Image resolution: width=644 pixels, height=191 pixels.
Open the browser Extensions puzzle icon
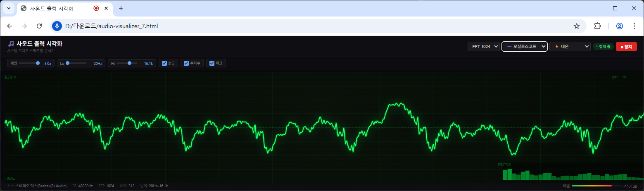click(x=597, y=26)
